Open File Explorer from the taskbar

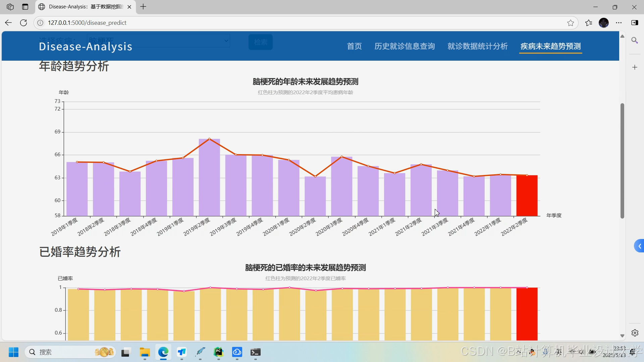[145, 352]
